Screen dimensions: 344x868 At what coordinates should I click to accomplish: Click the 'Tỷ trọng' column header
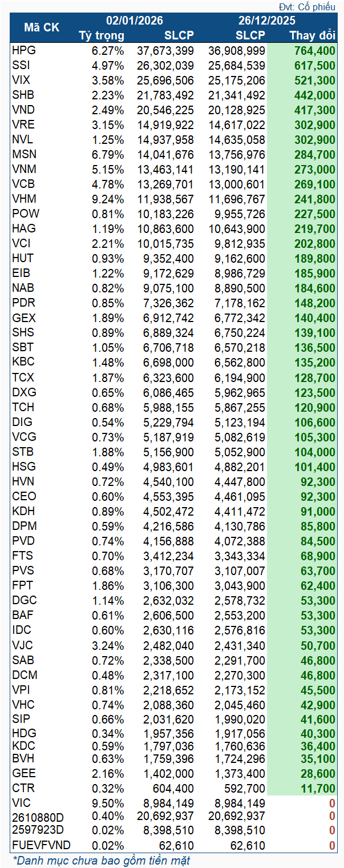pos(102,35)
